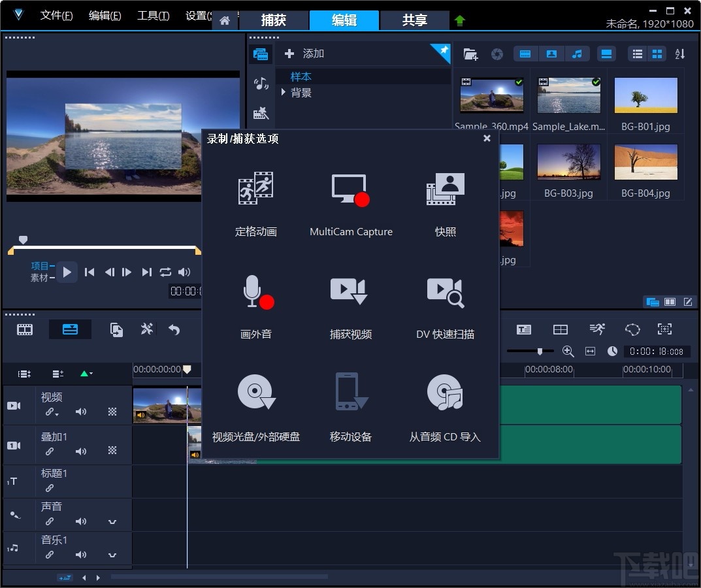Toggle repeat playback in preview controls
Image resolution: width=701 pixels, height=588 pixels.
tap(165, 272)
